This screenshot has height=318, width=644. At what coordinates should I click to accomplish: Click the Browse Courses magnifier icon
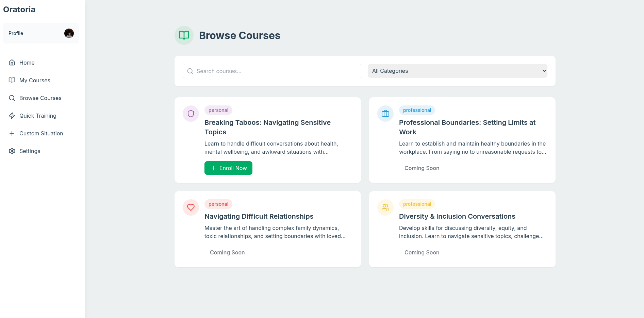[x=12, y=98]
